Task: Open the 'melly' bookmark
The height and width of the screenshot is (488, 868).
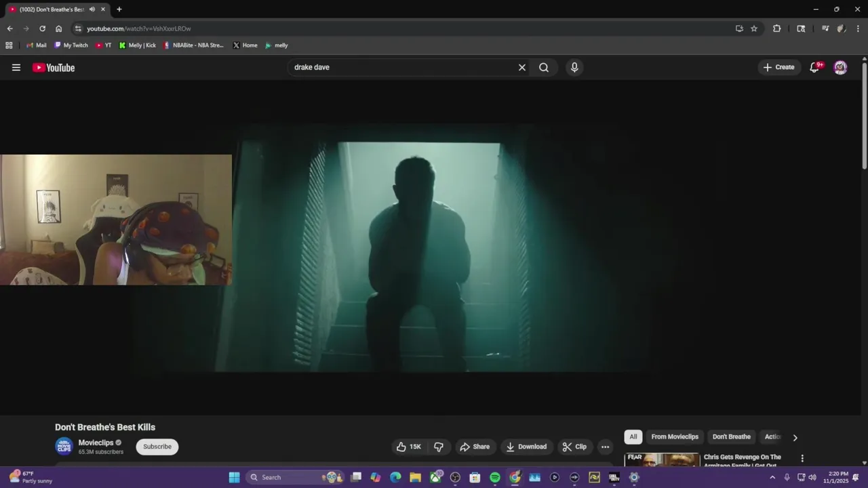Action: (277, 45)
